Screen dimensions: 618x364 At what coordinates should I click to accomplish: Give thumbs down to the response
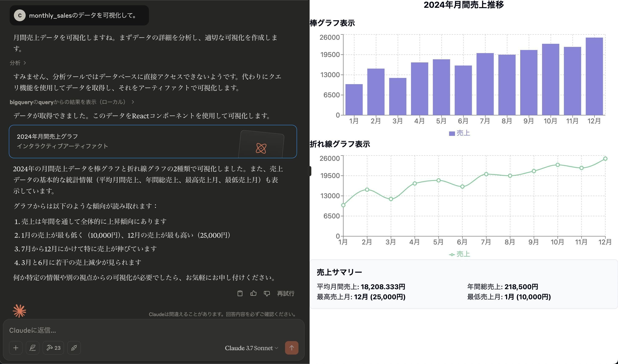(x=267, y=293)
